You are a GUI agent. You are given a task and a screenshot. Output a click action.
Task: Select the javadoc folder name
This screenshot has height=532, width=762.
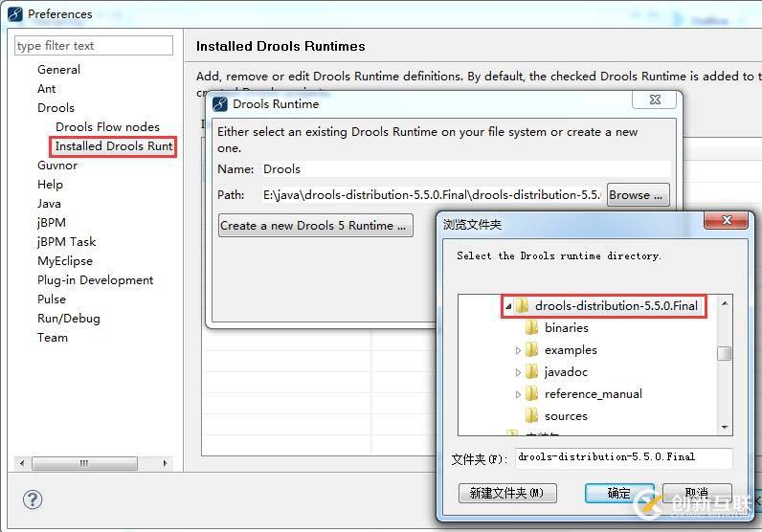pos(566,372)
